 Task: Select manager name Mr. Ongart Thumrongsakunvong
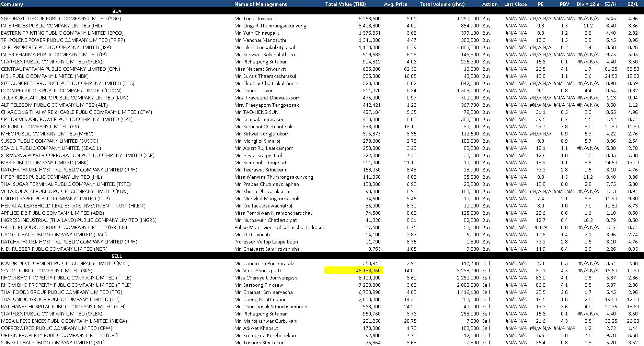tap(270, 26)
